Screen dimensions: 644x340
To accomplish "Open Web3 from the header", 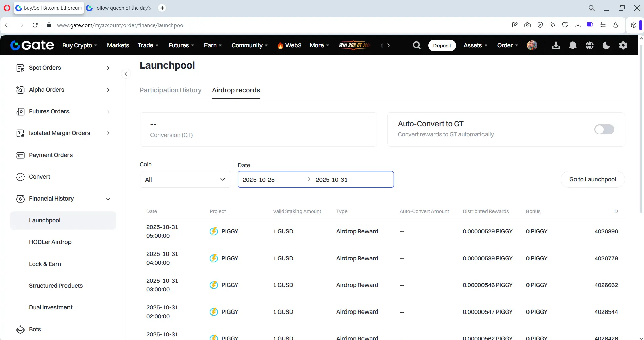I will tap(289, 45).
